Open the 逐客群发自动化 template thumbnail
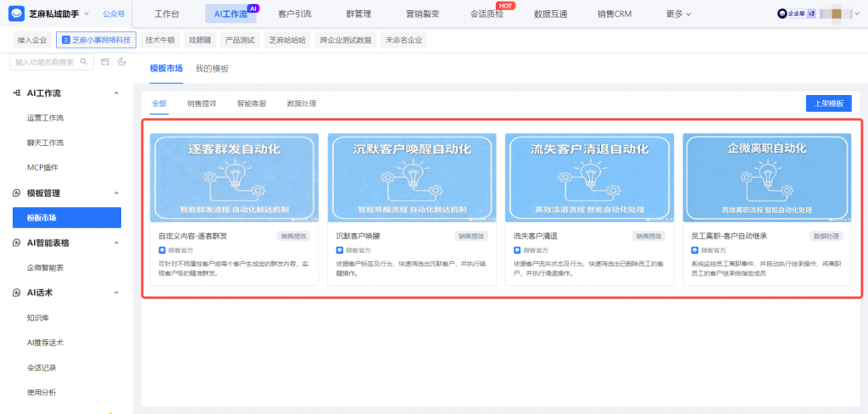Image resolution: width=868 pixels, height=414 pixels. 234,177
